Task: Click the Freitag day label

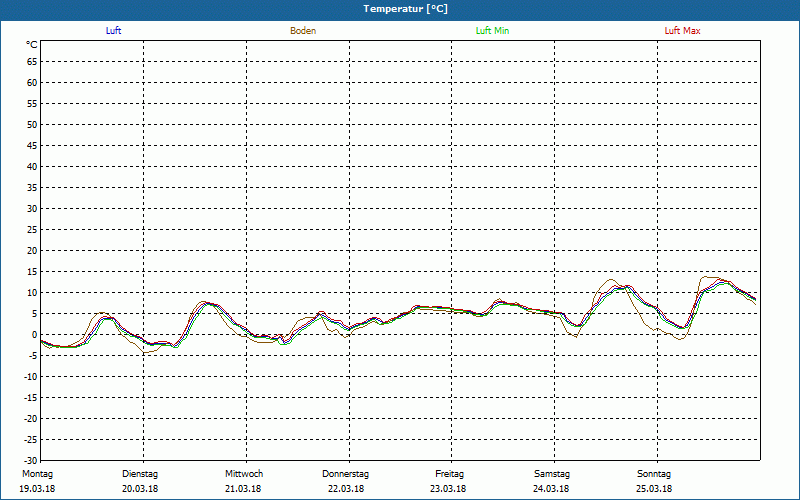Action: 449,474
